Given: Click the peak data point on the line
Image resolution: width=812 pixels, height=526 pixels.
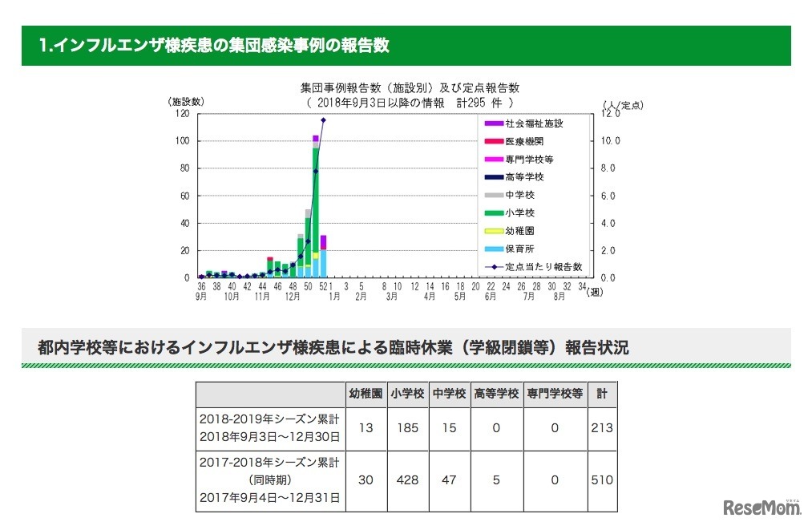Looking at the screenshot, I should pyautogui.click(x=324, y=119).
